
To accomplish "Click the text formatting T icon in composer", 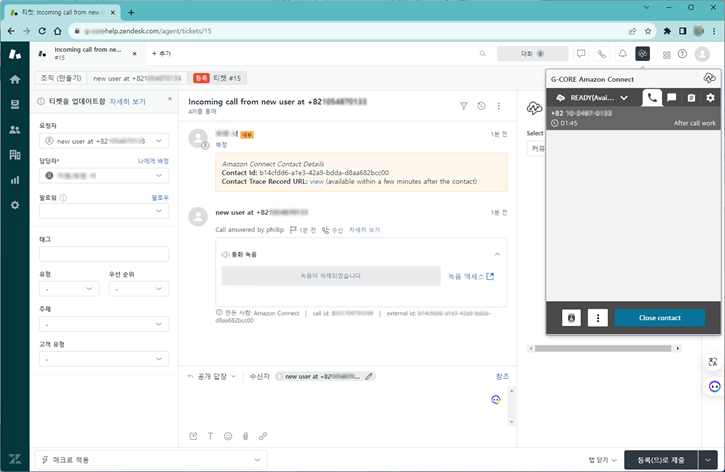I will point(210,436).
